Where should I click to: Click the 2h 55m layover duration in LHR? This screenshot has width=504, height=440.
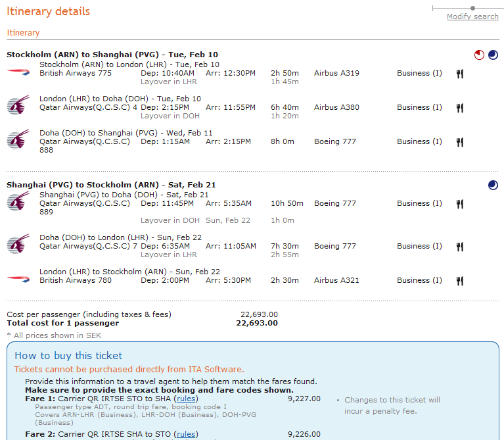point(285,255)
